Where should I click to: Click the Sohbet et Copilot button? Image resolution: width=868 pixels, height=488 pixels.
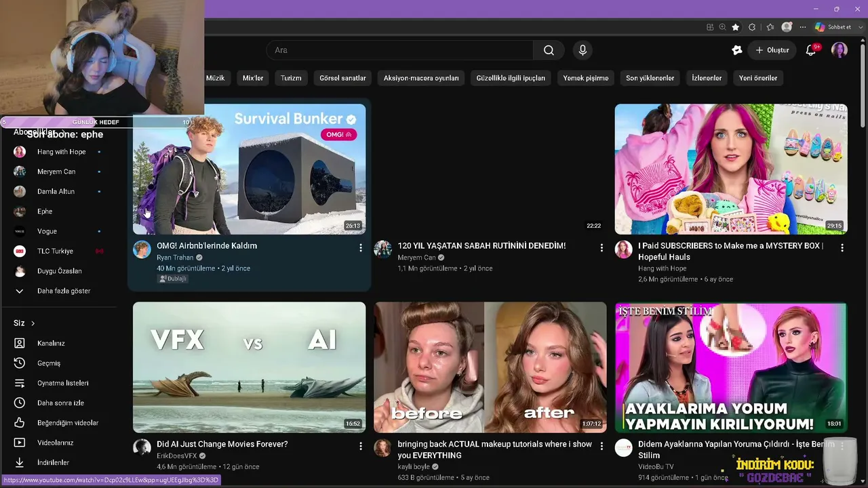[833, 27]
